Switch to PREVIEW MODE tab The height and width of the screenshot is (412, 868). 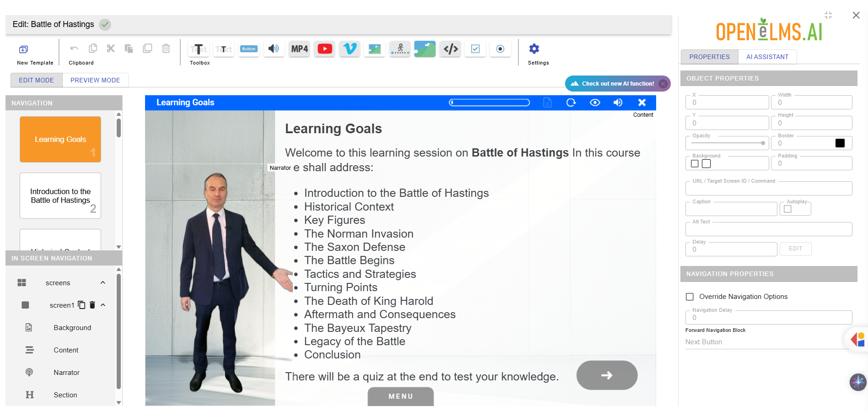coord(95,80)
